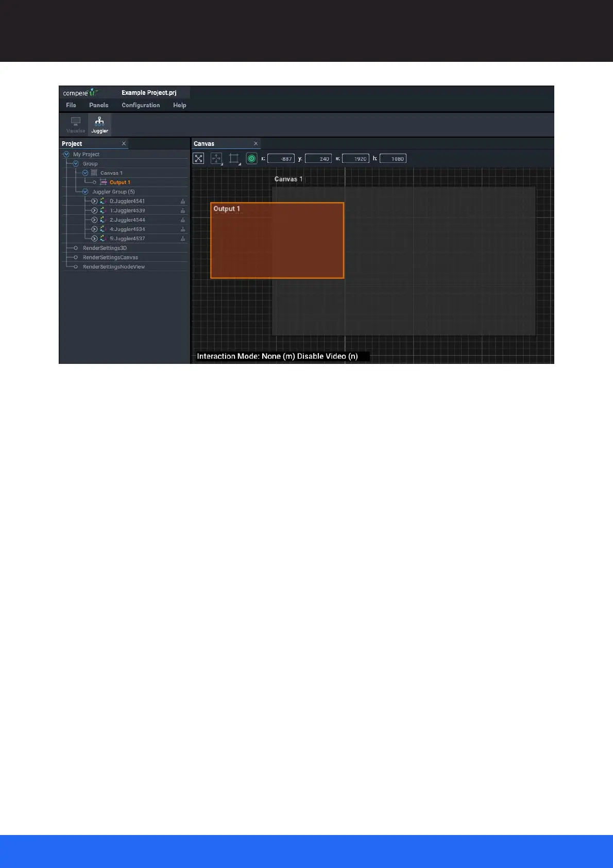Select Juggler Group (5) tree item

click(113, 192)
